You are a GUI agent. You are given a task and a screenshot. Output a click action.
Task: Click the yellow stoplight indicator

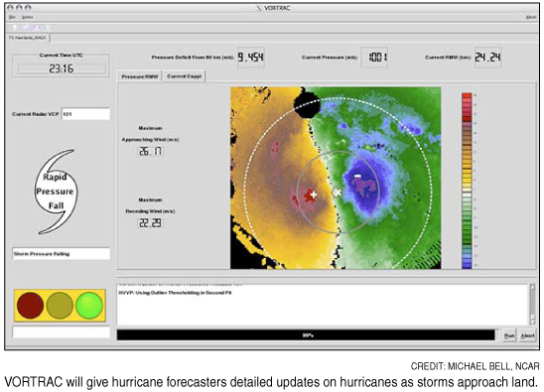point(60,306)
